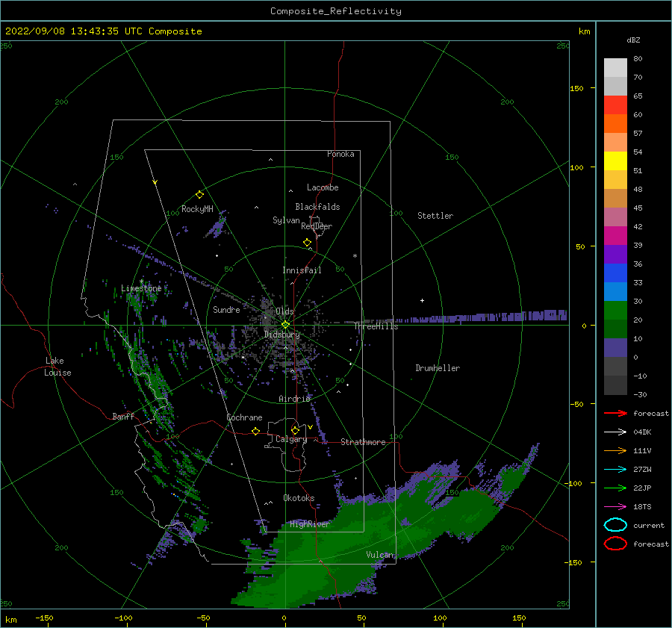The width and height of the screenshot is (672, 628).
Task: Select the blue 33–36 dBZ swatch
Action: click(615, 273)
